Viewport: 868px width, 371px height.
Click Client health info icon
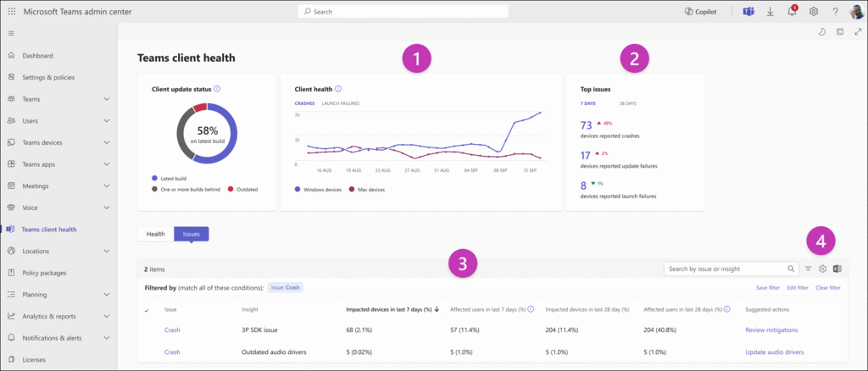pyautogui.click(x=338, y=88)
